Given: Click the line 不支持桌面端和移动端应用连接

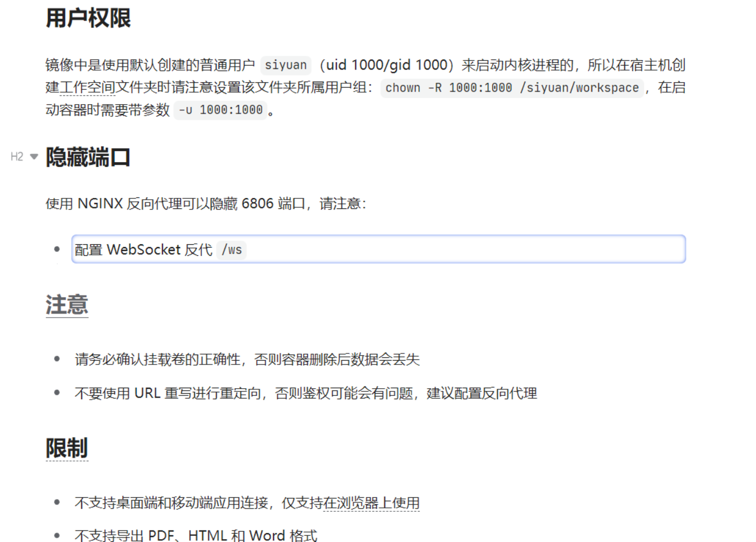Looking at the screenshot, I should point(247,503).
